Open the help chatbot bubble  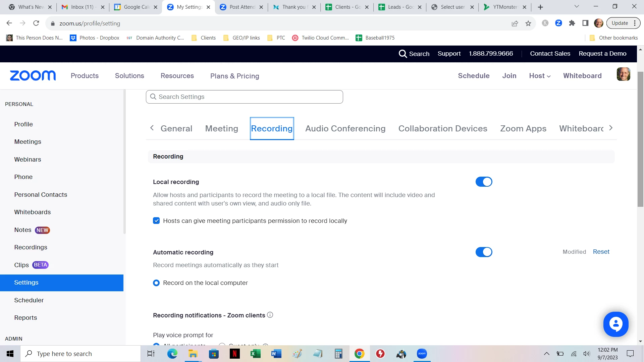(615, 324)
